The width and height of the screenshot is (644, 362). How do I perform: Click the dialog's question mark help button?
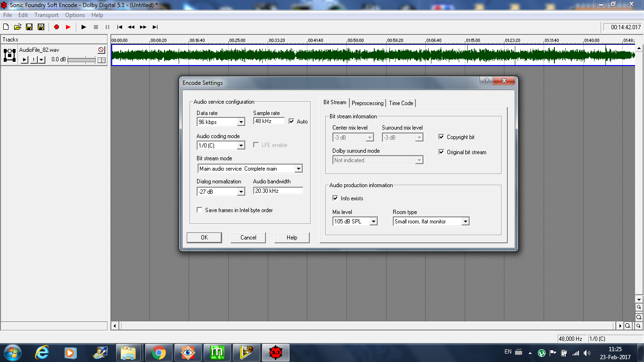[x=486, y=81]
